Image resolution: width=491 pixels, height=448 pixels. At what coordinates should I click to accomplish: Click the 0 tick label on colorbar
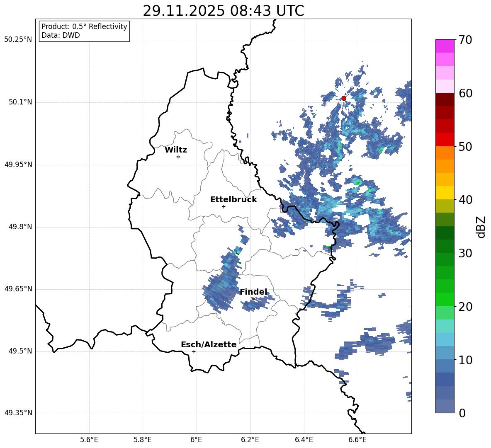(x=462, y=413)
